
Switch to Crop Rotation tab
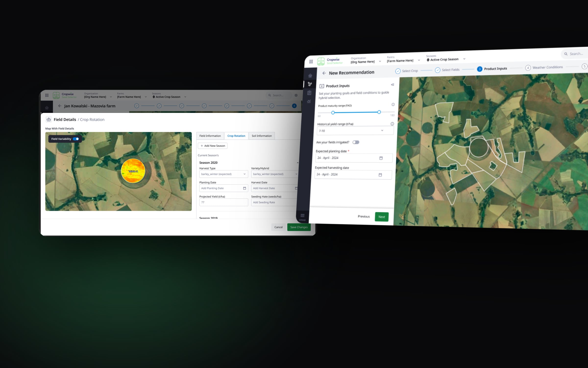coord(236,136)
